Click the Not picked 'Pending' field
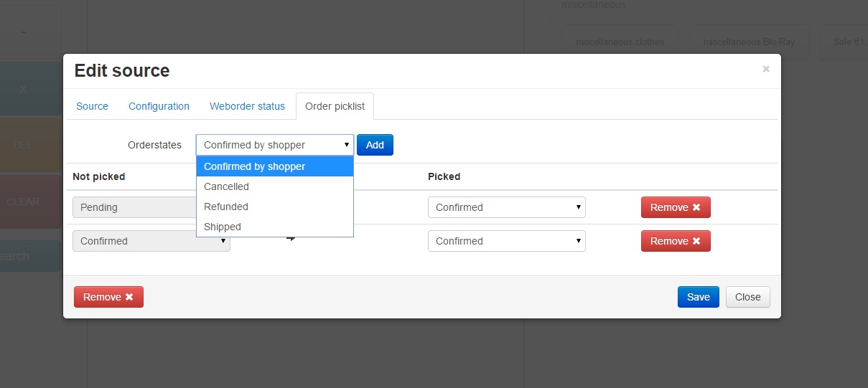The width and height of the screenshot is (868, 388). 134,207
